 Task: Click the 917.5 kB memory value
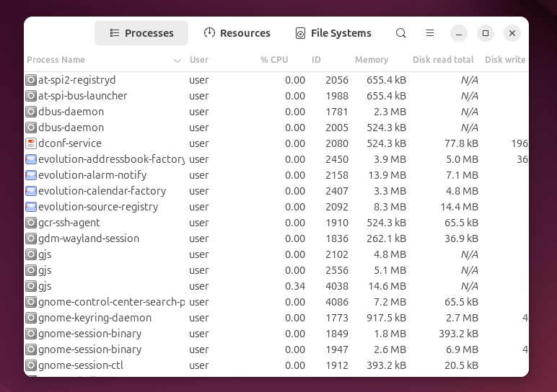[386, 318]
